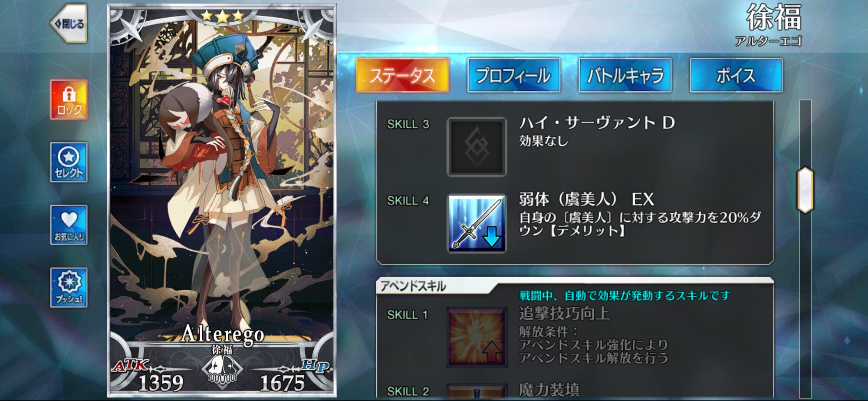Viewport: 868px width, 401px height.
Task: Tap the プッシュ! push icon
Action: [69, 287]
